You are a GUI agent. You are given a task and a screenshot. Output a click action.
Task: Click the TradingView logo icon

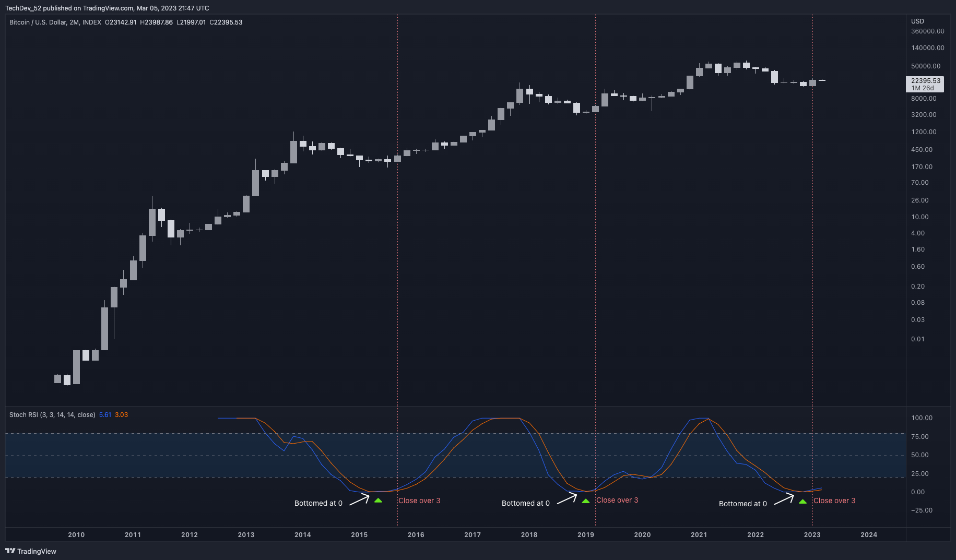[x=10, y=551]
